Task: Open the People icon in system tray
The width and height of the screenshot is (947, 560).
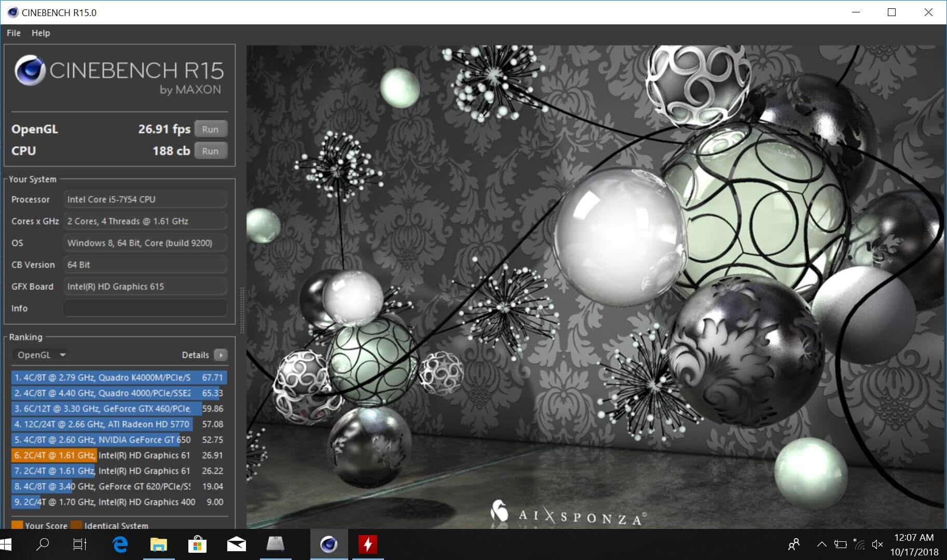Action: tap(793, 544)
